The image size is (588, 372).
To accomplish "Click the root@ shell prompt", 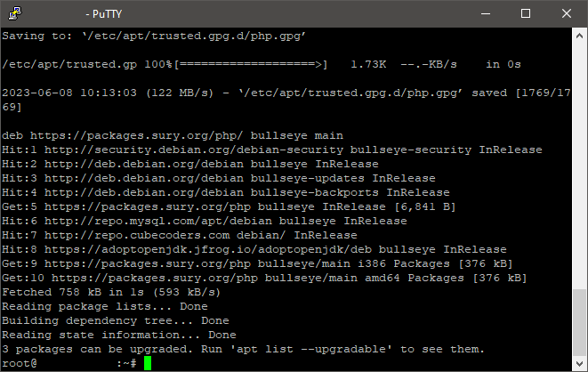I will [x=20, y=363].
